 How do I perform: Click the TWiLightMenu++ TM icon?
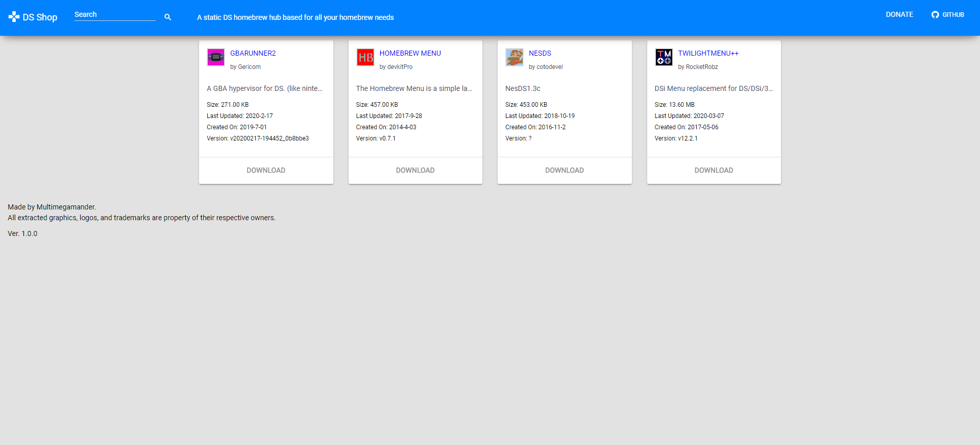click(664, 57)
